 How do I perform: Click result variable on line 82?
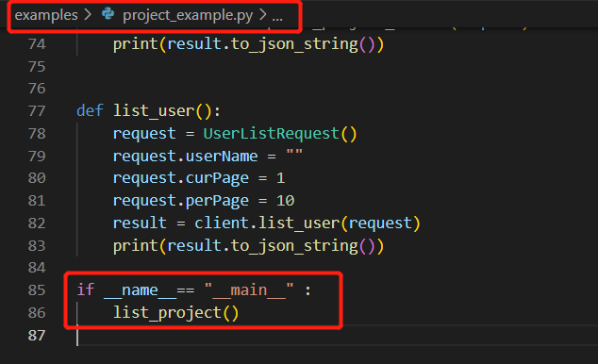[140, 223]
